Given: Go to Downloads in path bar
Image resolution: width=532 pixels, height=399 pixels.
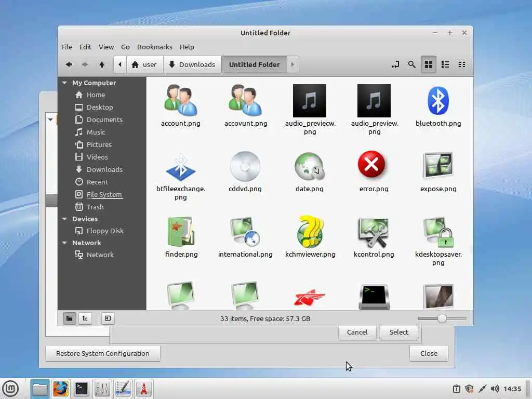Looking at the screenshot, I should click(x=192, y=64).
